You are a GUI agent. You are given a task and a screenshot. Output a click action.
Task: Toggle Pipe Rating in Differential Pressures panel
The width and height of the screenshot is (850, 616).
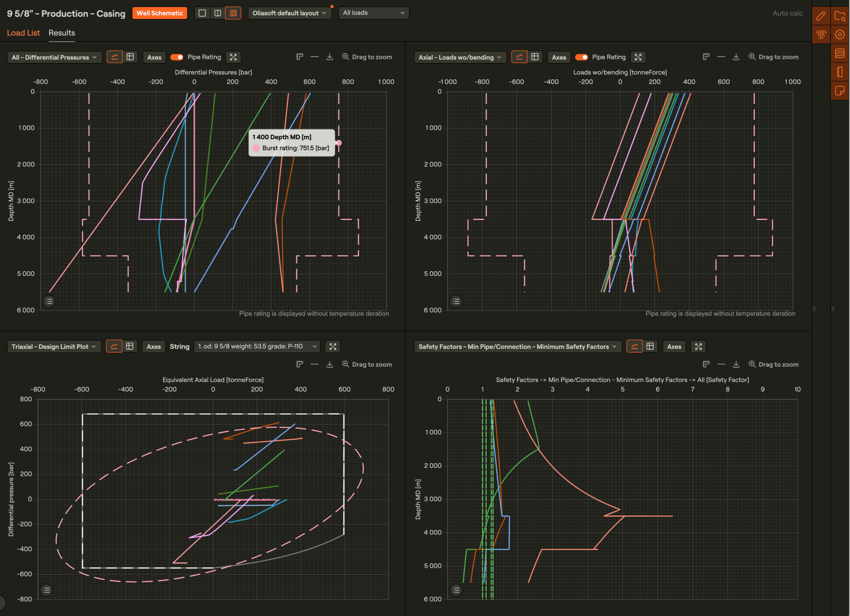176,57
